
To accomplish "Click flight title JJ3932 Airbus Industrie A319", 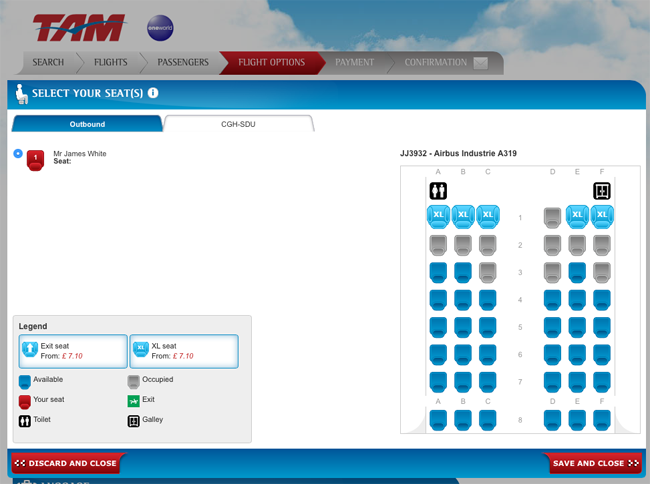I will [458, 153].
